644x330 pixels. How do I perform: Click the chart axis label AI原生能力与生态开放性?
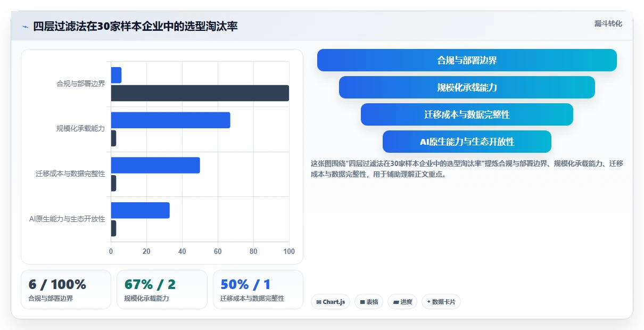tap(67, 219)
